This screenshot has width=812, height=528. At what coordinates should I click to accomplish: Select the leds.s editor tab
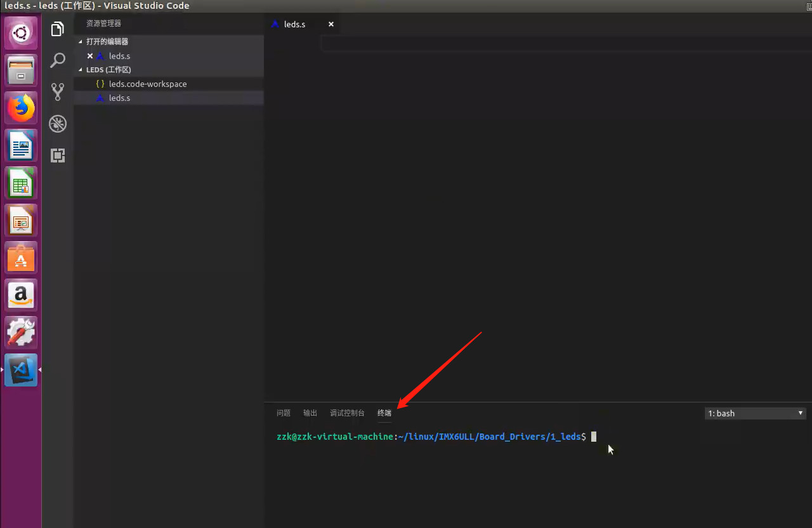[302, 24]
